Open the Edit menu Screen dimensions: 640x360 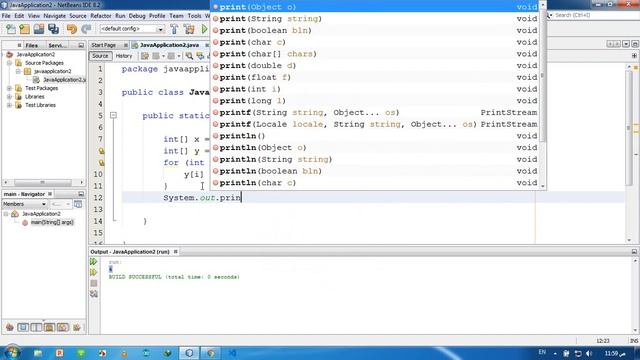(x=19, y=16)
